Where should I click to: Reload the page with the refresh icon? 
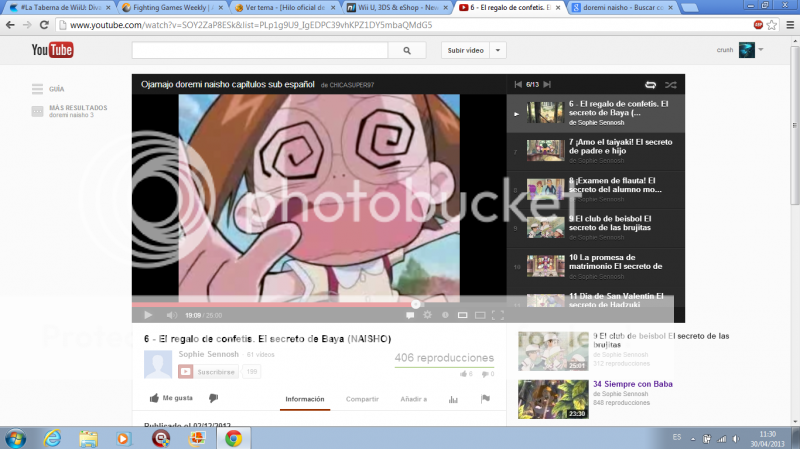tap(44, 24)
